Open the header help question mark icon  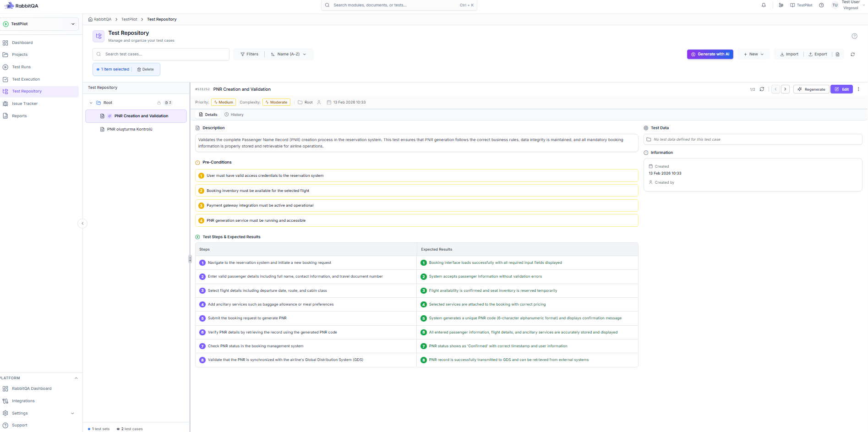tap(821, 5)
